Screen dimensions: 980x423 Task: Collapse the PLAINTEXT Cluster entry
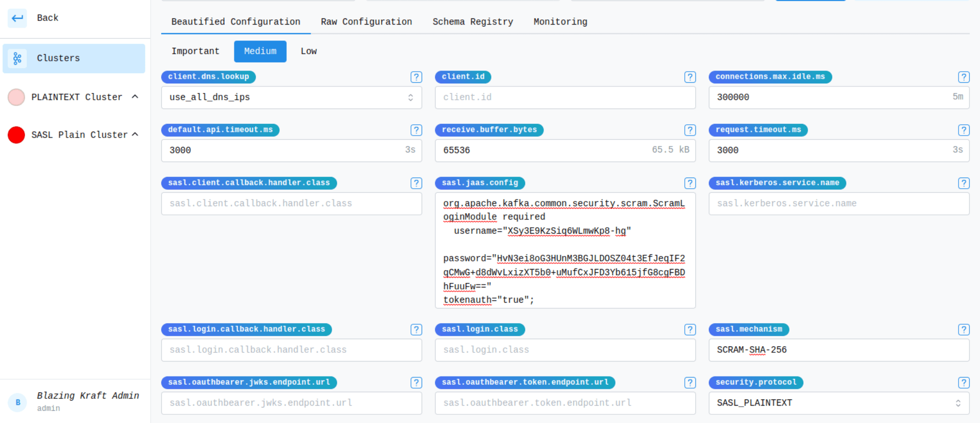tap(135, 97)
